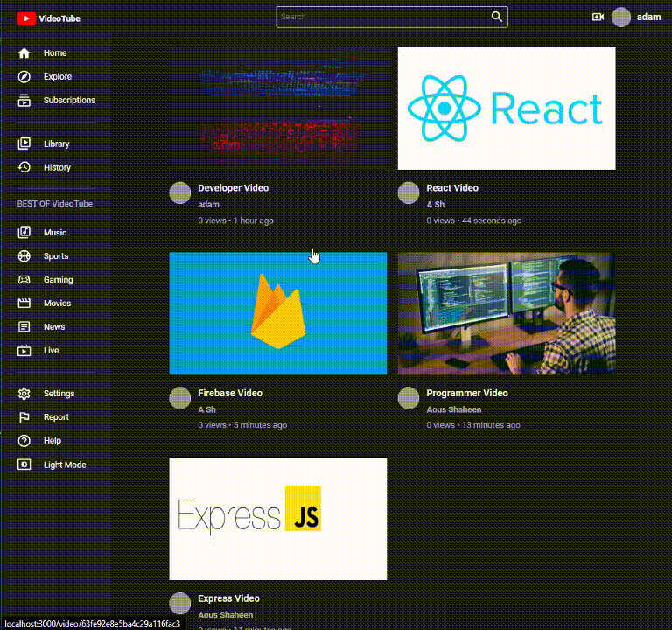Viewport: 672px width, 630px height.
Task: Select Sports category label
Action: point(56,256)
